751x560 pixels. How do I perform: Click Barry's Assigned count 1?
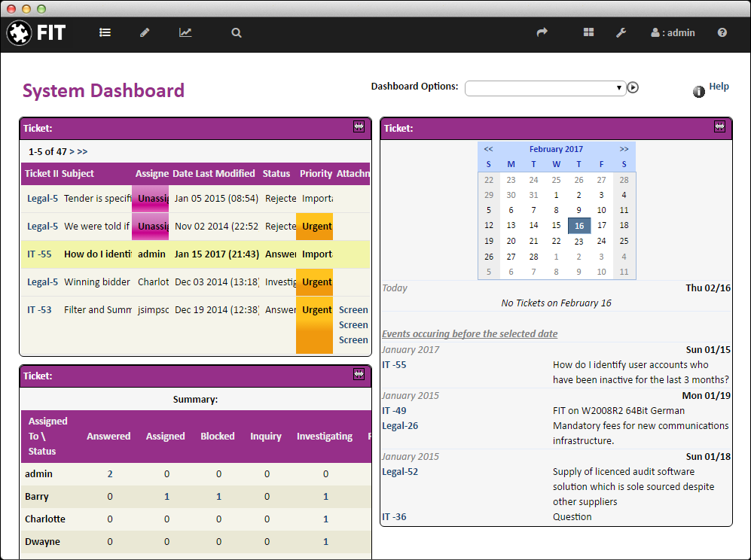click(166, 496)
